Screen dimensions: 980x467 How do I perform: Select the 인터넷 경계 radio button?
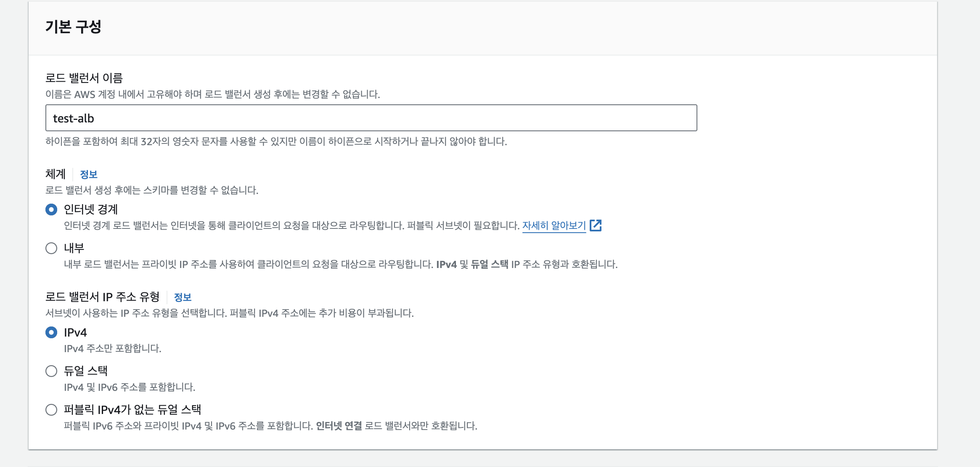tap(51, 210)
